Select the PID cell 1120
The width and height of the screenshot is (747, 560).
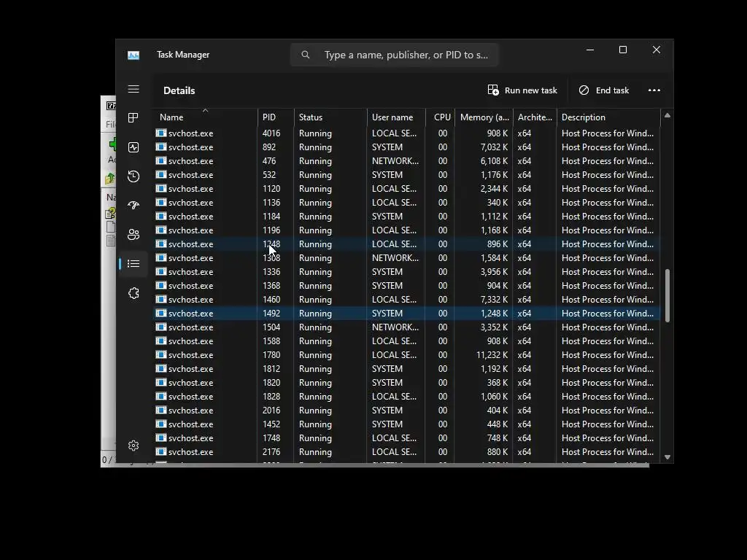(x=271, y=189)
